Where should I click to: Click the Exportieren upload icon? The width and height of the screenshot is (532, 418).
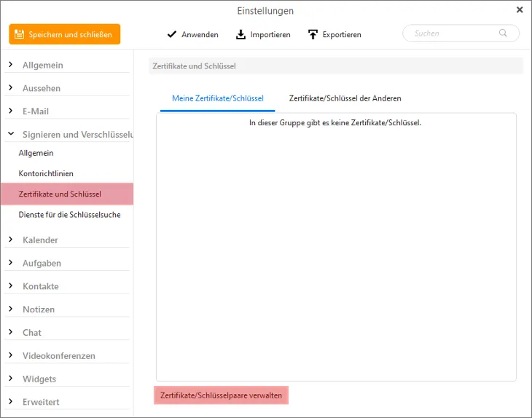tap(313, 34)
